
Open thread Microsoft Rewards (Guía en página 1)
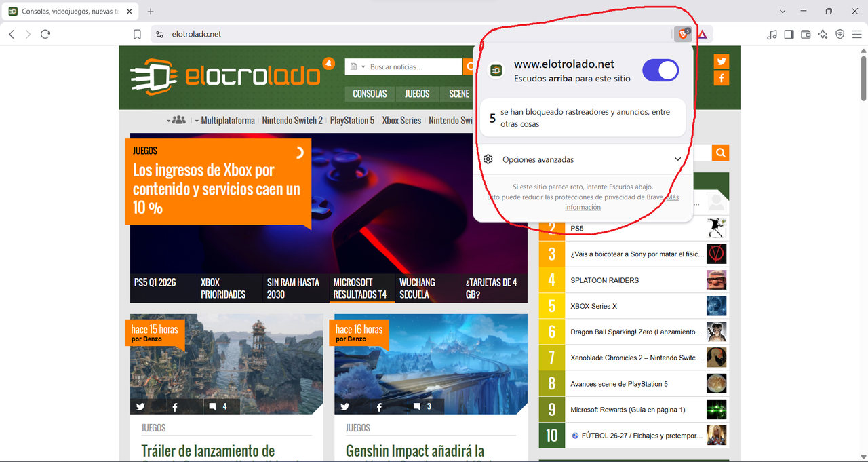pos(628,410)
